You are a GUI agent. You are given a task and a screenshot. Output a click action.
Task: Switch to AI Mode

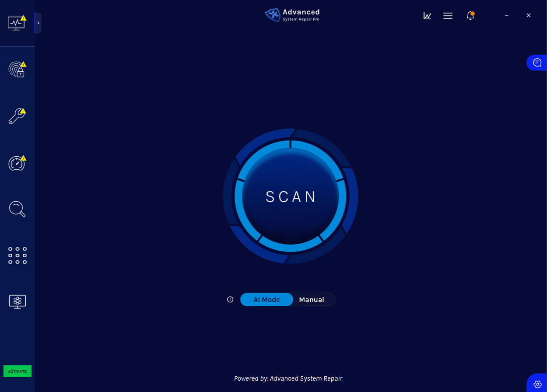click(266, 300)
